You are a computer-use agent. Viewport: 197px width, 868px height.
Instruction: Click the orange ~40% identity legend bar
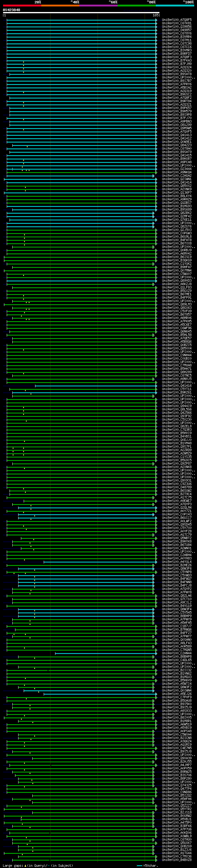tap(60, 6)
